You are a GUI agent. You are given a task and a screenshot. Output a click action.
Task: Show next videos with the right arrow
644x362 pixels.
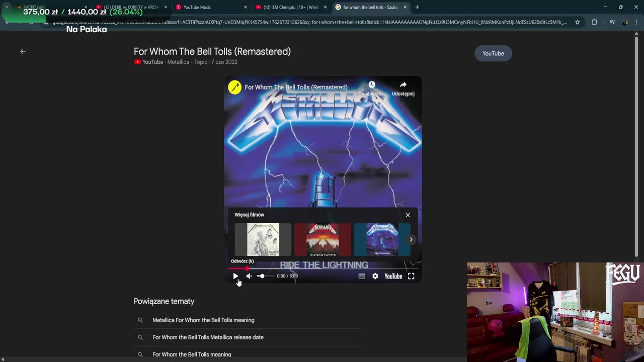tap(411, 239)
